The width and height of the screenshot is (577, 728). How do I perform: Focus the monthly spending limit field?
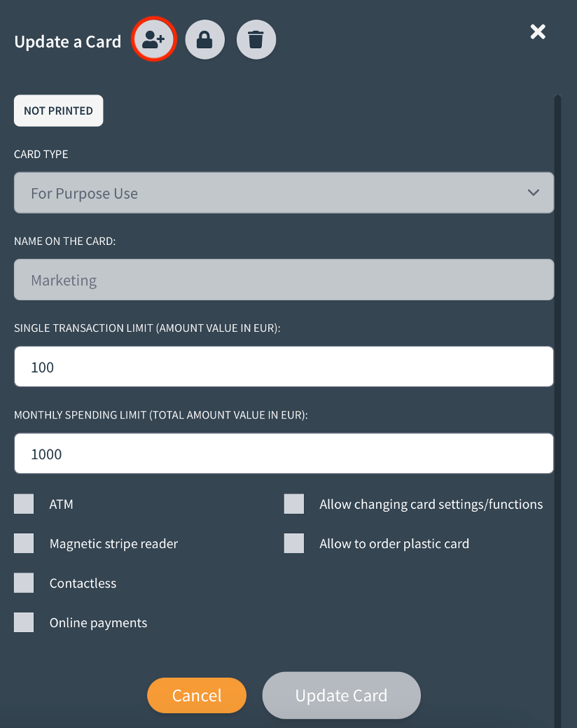pos(284,453)
